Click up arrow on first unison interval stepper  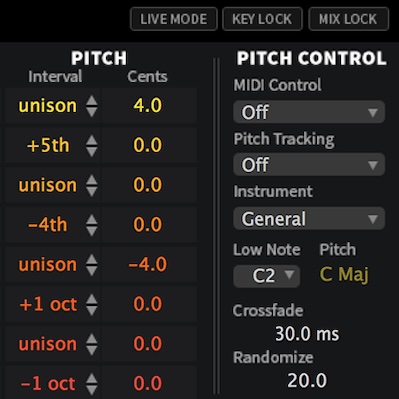[x=91, y=101]
